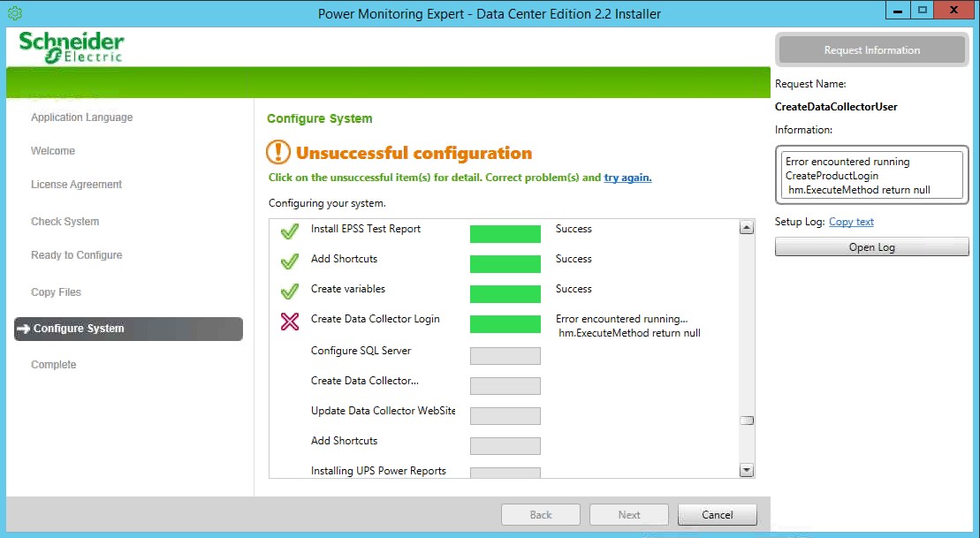980x538 pixels.
Task: Click the arrow icon on Configure System step
Action: click(23, 329)
